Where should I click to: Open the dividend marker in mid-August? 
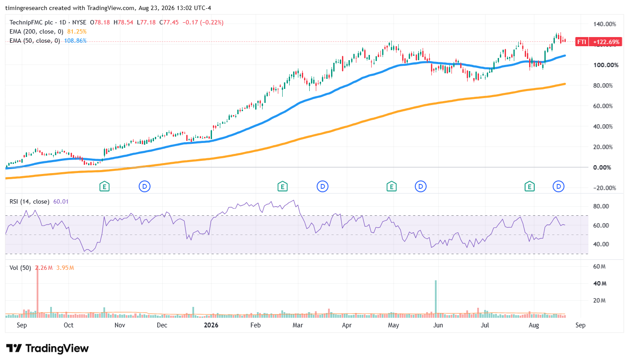pyautogui.click(x=559, y=187)
